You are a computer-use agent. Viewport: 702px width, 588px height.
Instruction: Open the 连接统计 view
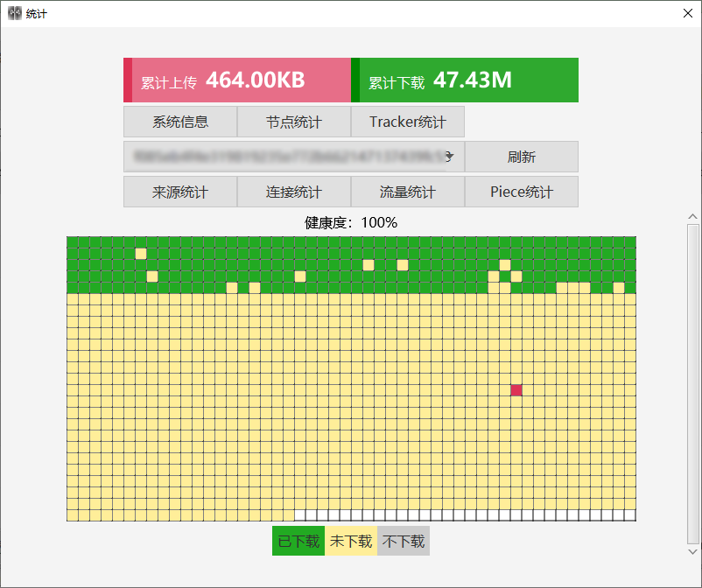click(x=294, y=192)
